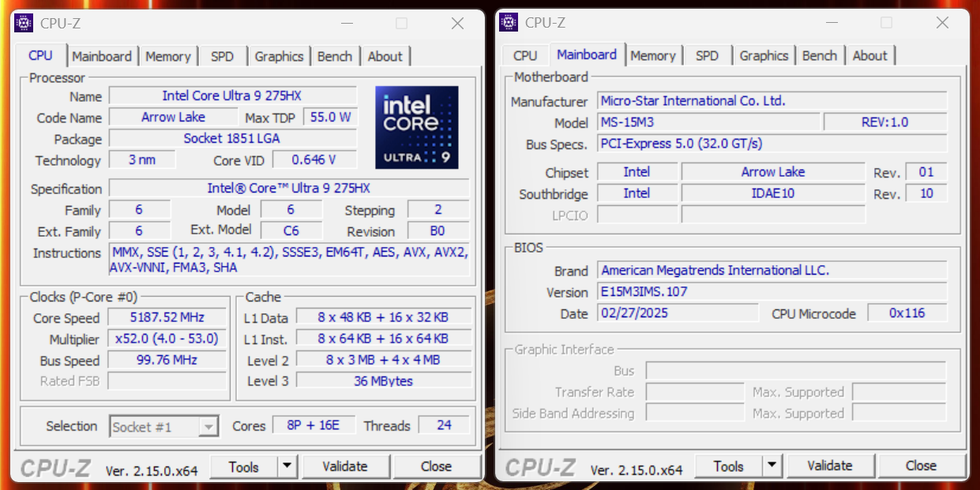
Task: Open the Graphics tab in the left CPU-Z window
Action: tap(279, 56)
